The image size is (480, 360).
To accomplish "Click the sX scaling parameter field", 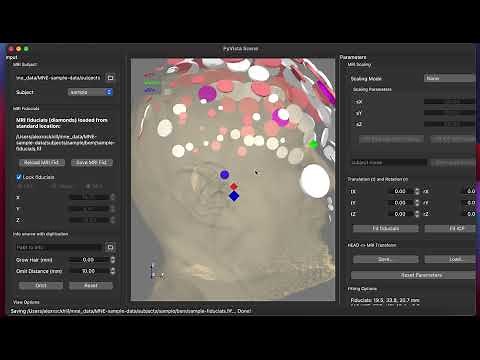I will click(x=449, y=101).
